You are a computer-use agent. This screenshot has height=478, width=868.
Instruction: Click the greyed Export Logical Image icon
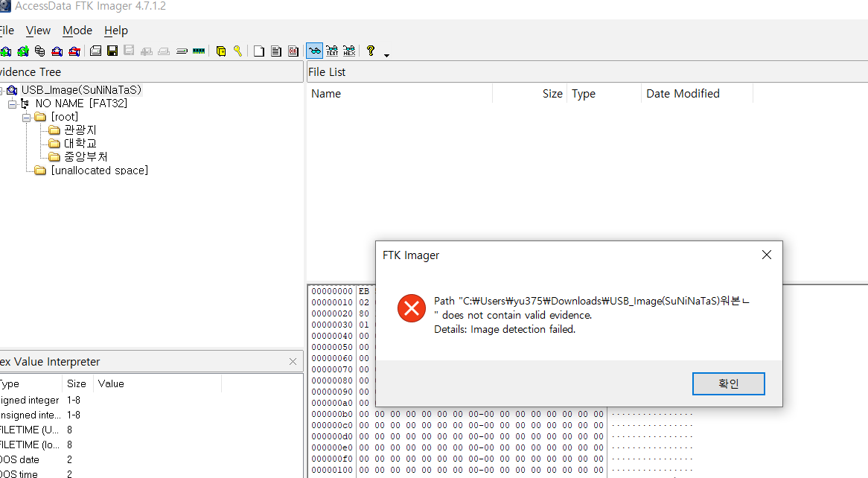coord(129,51)
